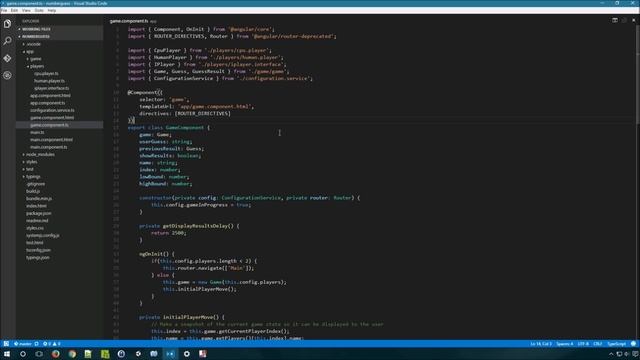Open main.component.ts file

(x=49, y=147)
